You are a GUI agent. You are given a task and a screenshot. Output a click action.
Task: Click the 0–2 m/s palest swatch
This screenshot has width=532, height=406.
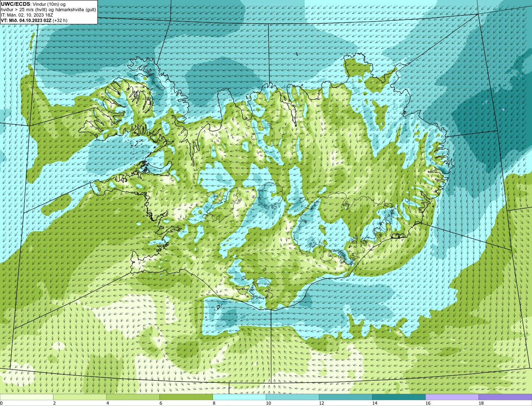(x=27, y=397)
